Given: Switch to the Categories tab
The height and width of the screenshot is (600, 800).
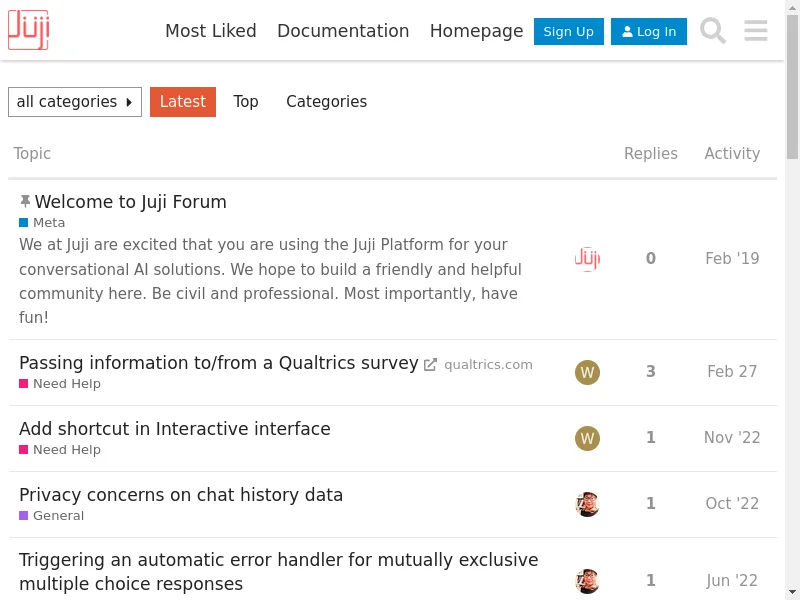Looking at the screenshot, I should coord(327,102).
